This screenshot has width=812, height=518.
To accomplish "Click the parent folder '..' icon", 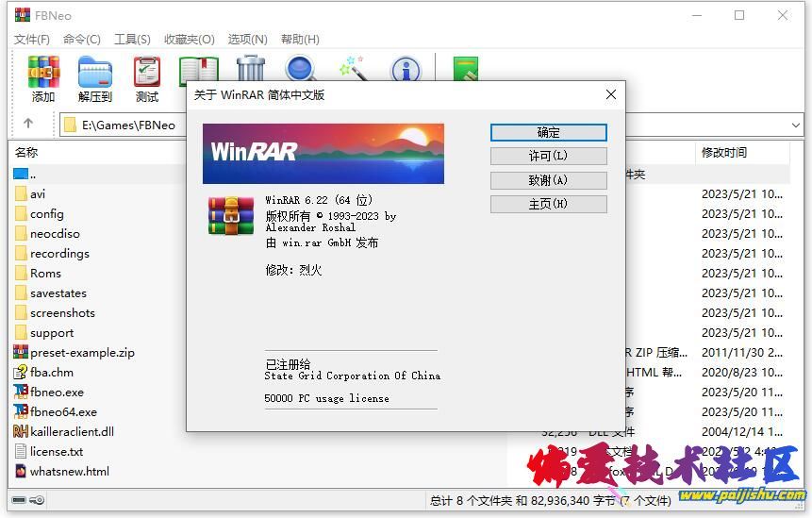I will pyautogui.click(x=21, y=174).
